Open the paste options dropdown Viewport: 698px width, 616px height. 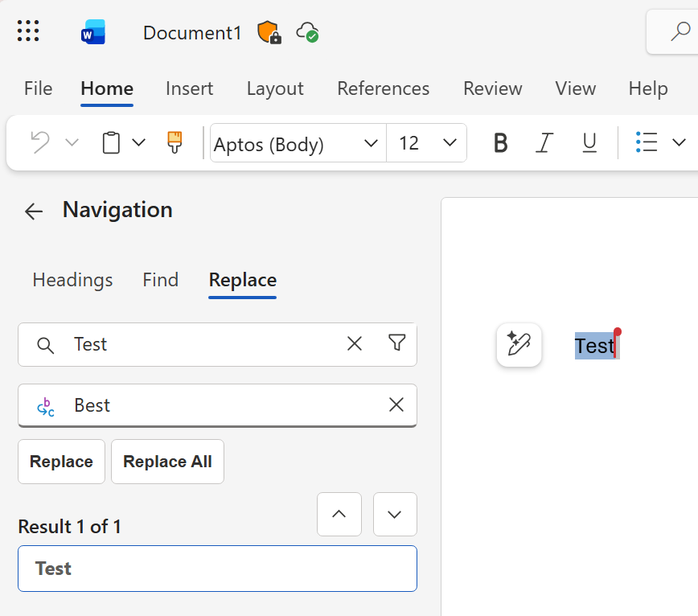[x=139, y=142]
